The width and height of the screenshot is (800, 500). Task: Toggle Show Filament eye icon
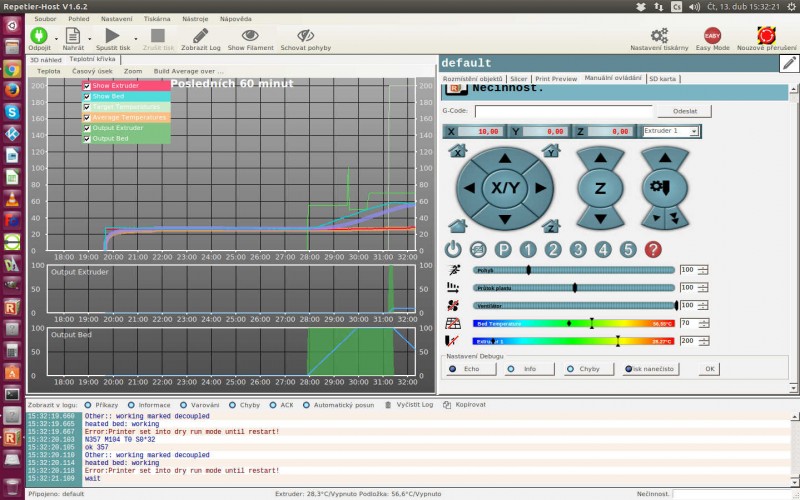[x=250, y=36]
